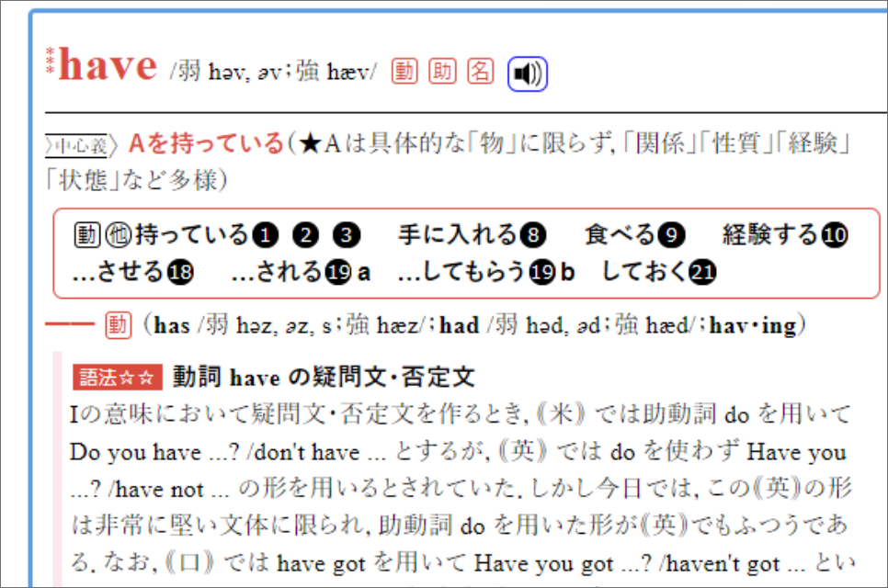Click the conjugated form has
Screen dimensions: 888x588
coord(172,326)
